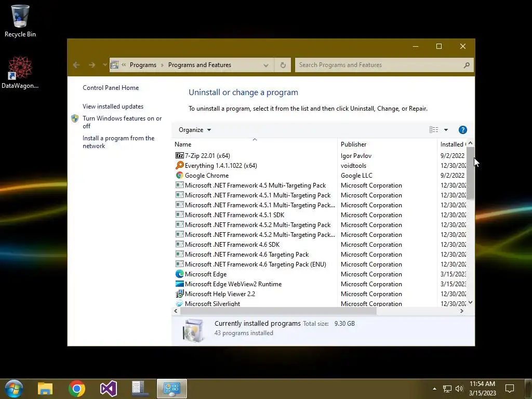Viewport: 532px width, 399px height.
Task: Open the Organize dropdown menu
Action: (195, 129)
